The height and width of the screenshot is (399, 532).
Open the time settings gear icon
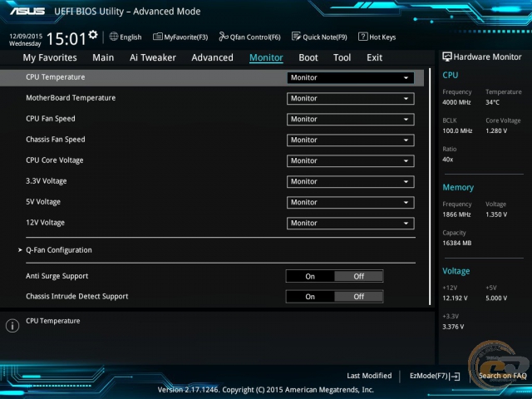click(93, 35)
